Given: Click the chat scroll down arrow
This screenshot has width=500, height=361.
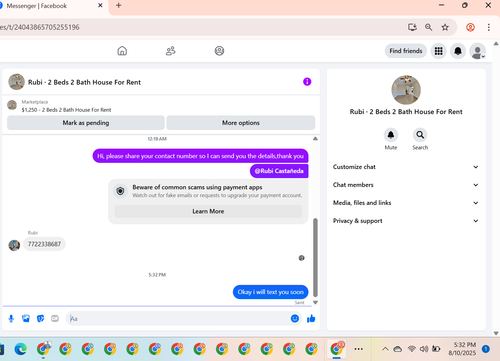Looking at the screenshot, I should click(315, 303).
